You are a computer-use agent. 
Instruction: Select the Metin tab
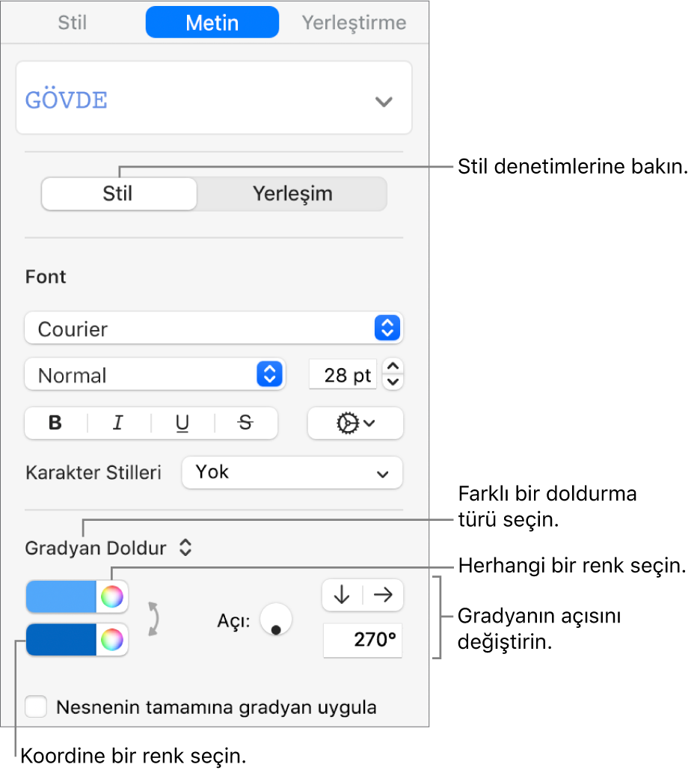point(212,22)
